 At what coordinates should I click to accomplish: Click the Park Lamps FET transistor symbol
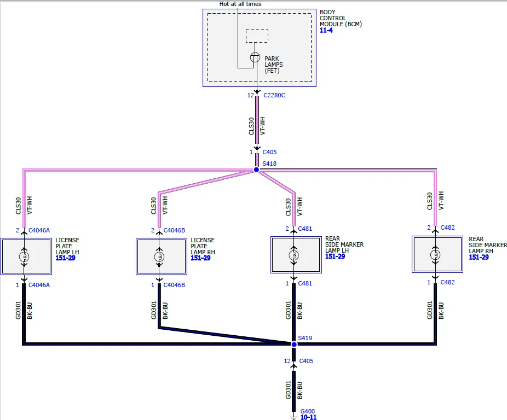point(255,57)
